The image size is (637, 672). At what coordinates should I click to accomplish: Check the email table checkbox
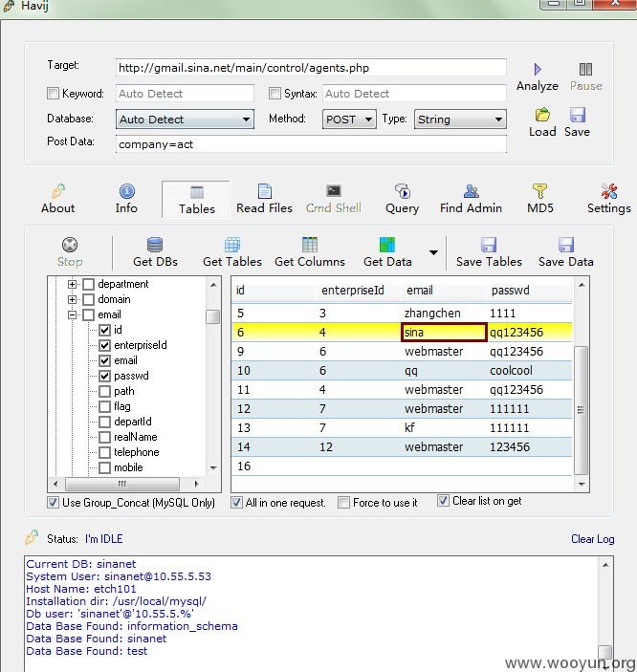point(88,315)
